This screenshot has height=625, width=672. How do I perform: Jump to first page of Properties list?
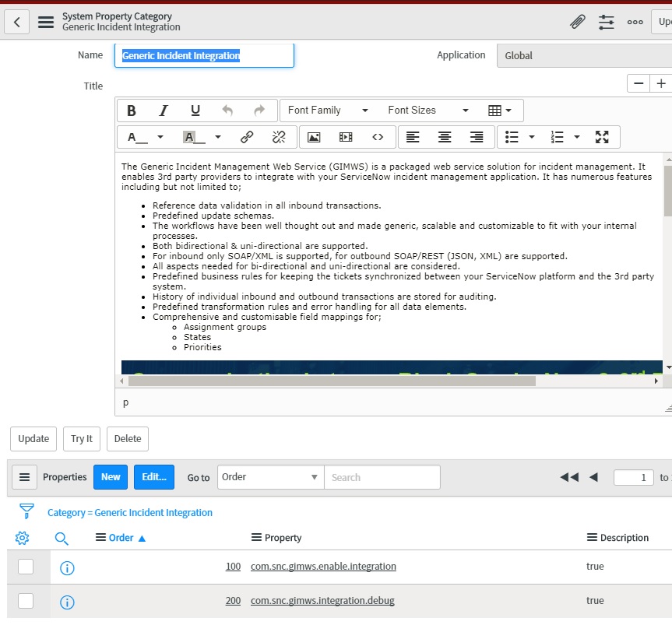point(569,477)
